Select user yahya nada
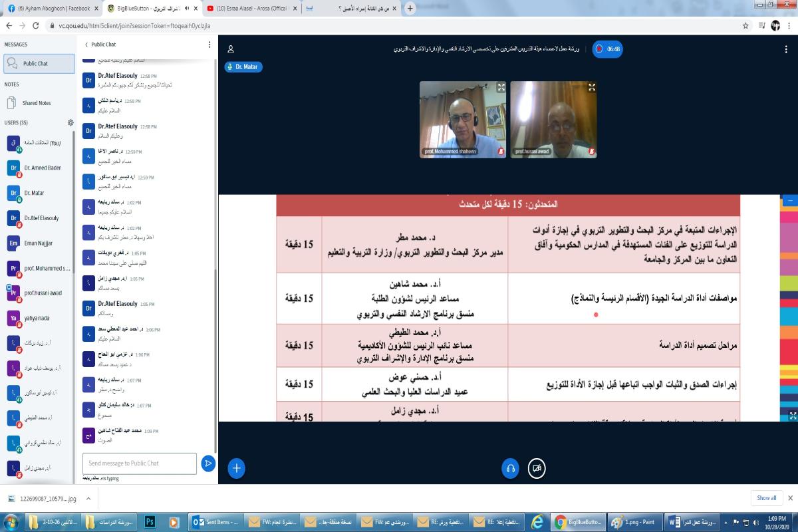The image size is (798, 532). pos(39,319)
